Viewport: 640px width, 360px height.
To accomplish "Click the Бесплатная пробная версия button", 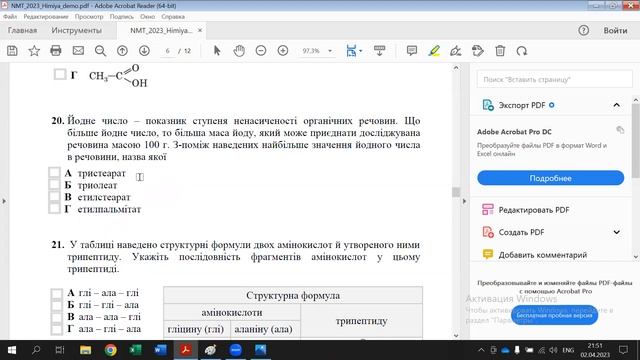I will point(554,315).
